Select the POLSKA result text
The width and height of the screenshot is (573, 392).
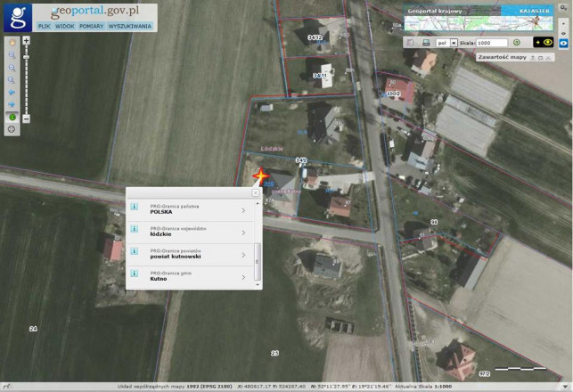tap(161, 212)
